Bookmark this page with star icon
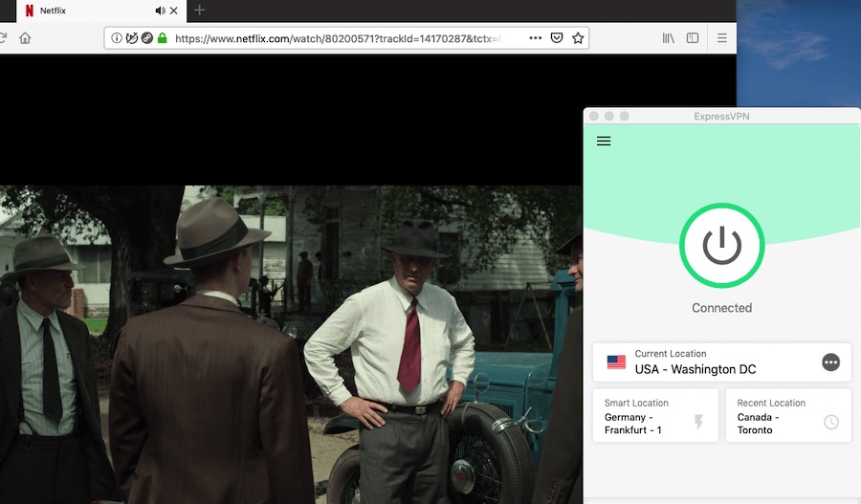 578,38
